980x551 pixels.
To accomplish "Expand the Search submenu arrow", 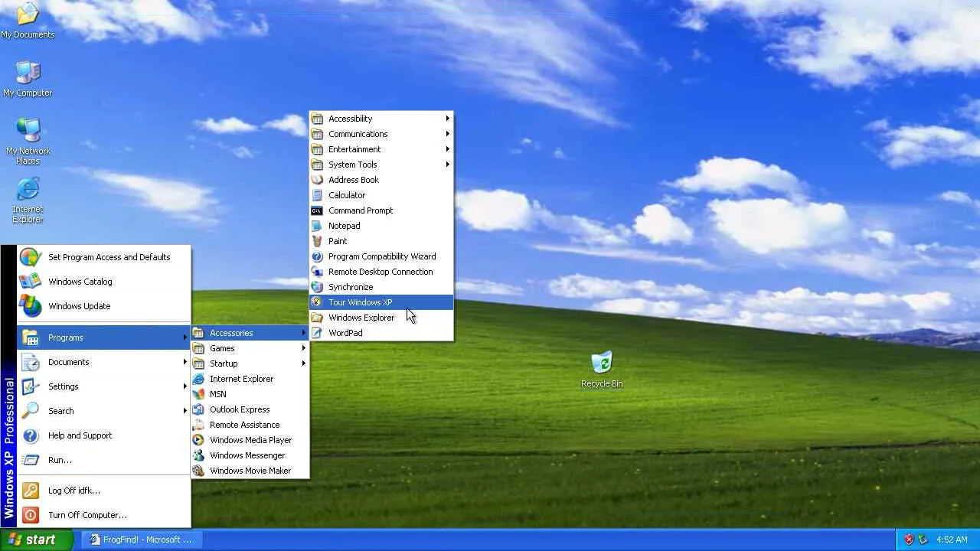I will pyautogui.click(x=185, y=411).
